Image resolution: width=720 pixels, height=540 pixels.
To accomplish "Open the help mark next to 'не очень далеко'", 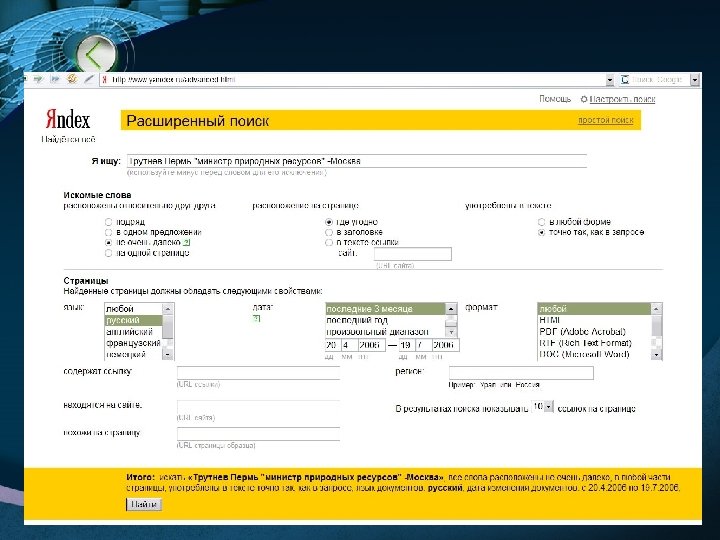I will click(x=186, y=242).
